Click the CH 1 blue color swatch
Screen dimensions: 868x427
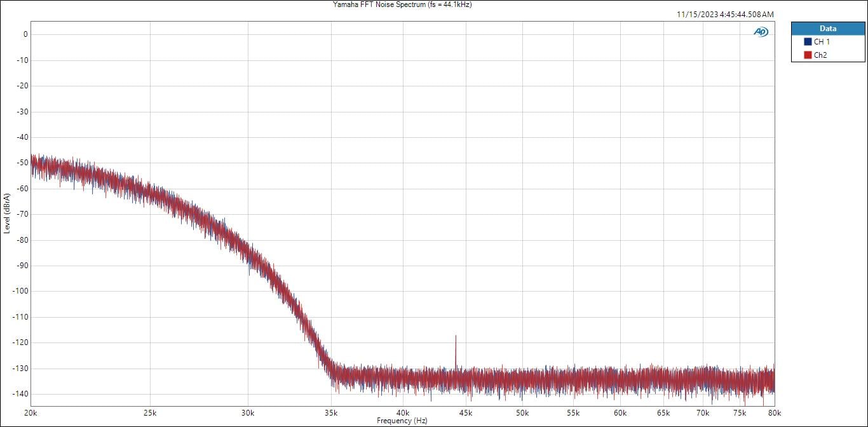pos(808,42)
